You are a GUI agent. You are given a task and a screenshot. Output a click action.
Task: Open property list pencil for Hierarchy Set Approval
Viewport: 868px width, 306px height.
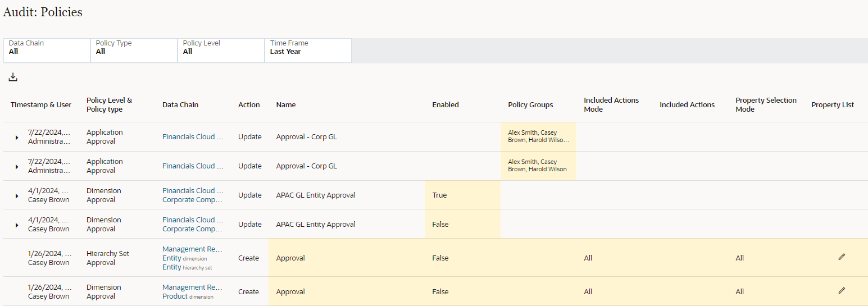(841, 257)
